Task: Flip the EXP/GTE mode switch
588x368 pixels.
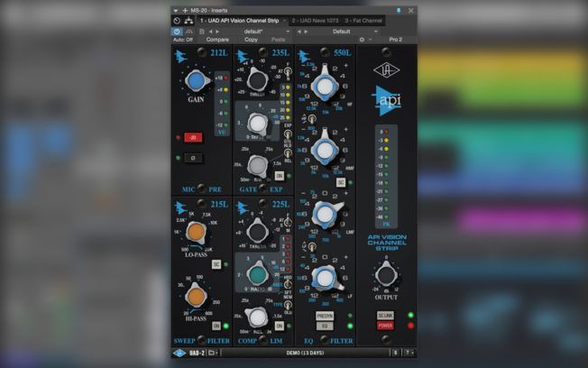Action: pyautogui.click(x=288, y=133)
